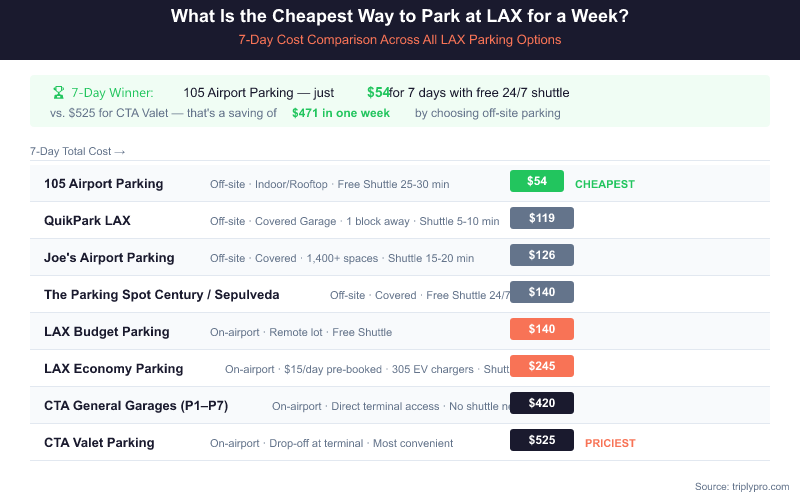This screenshot has width=800, height=500.
Task: Click the LAX Budget Parking name
Action: tap(107, 331)
